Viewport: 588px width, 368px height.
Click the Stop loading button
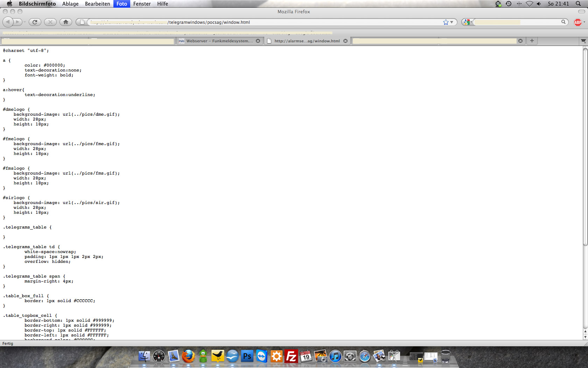pos(50,22)
